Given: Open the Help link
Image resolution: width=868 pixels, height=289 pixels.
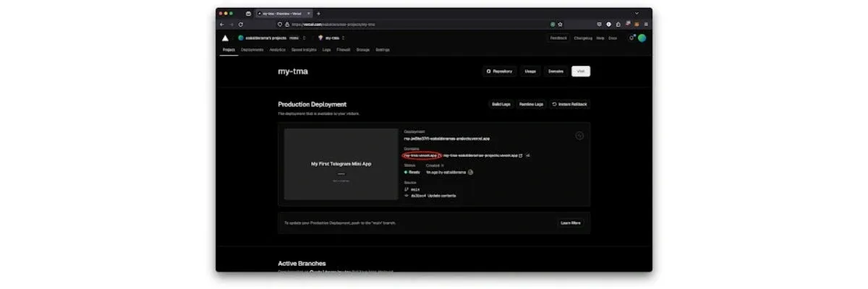Looking at the screenshot, I should 600,38.
